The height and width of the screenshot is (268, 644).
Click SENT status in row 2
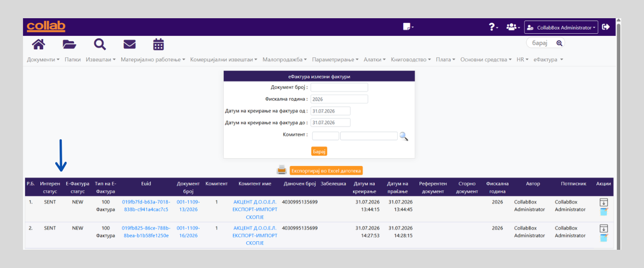[50, 228]
